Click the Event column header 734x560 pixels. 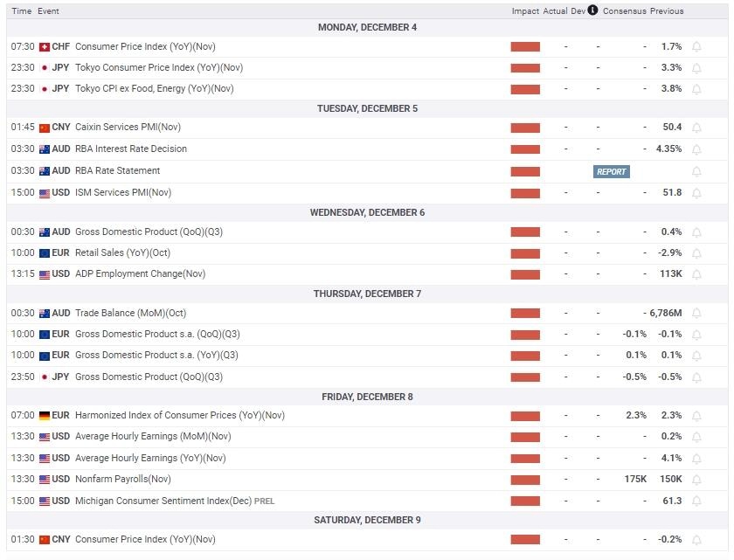point(48,10)
